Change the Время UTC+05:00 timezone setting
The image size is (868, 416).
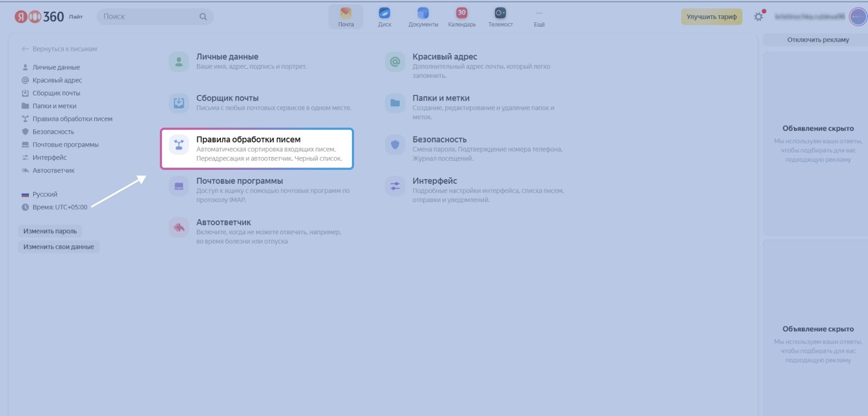tap(59, 207)
